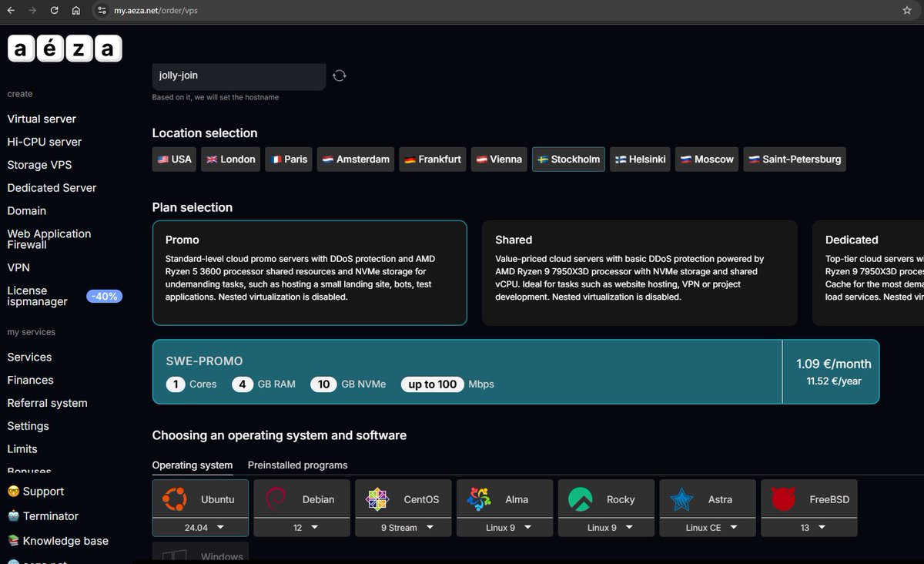The height and width of the screenshot is (564, 924).
Task: Click the Rocky Linux logo icon
Action: pos(580,499)
